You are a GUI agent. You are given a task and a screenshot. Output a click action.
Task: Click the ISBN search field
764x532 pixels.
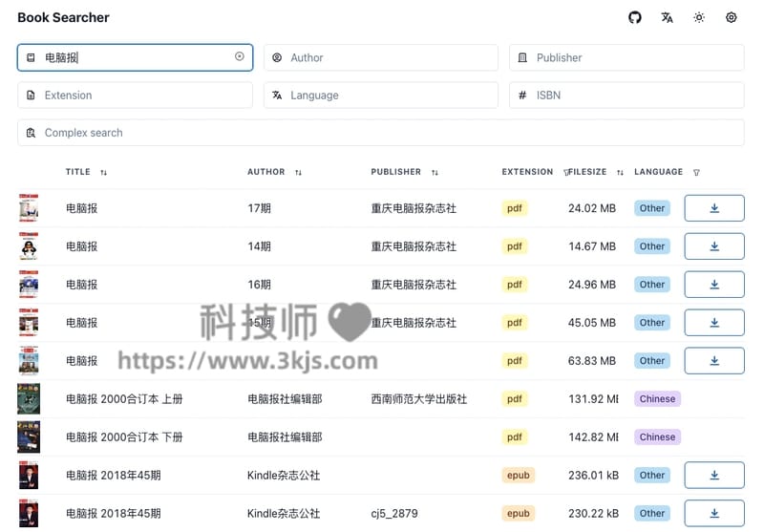626,95
